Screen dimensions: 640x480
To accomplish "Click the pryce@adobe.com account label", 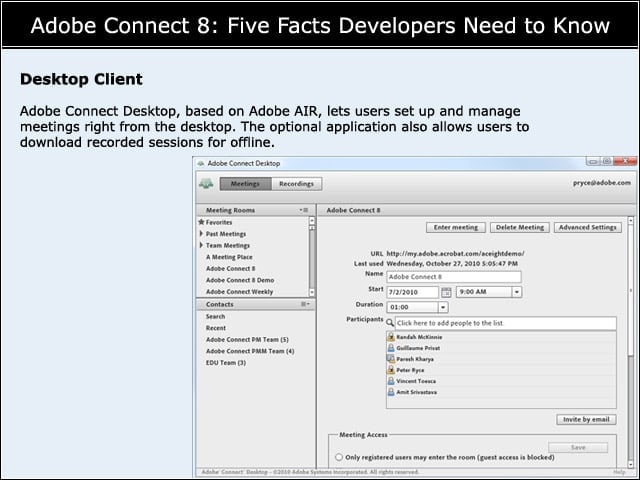I will click(x=602, y=183).
